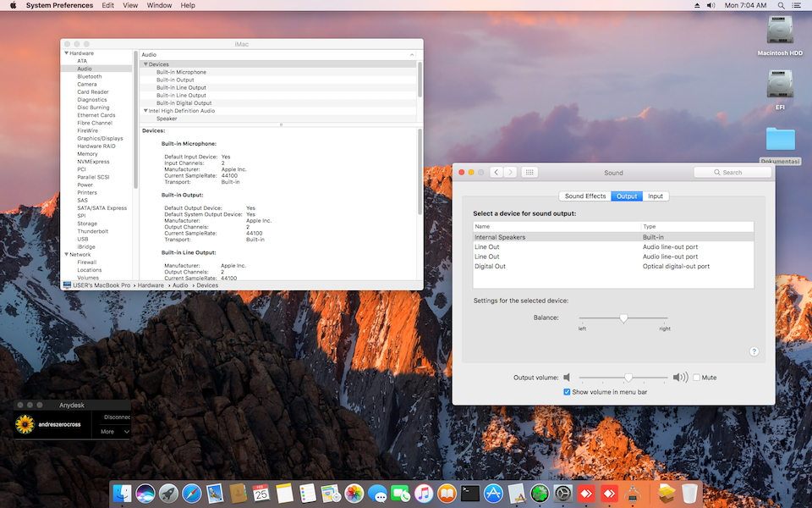The height and width of the screenshot is (508, 812).
Task: Select the EFI drive on desktop
Action: point(780,89)
